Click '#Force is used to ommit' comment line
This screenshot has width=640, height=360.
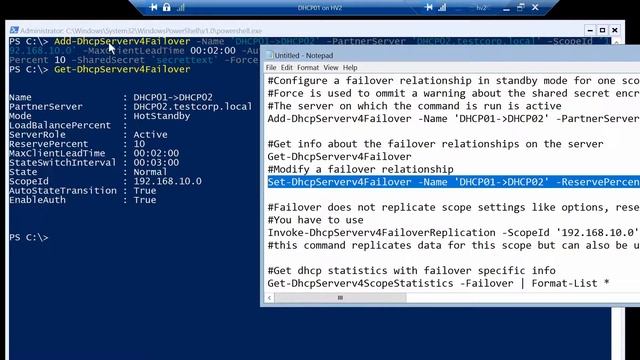pos(453,93)
